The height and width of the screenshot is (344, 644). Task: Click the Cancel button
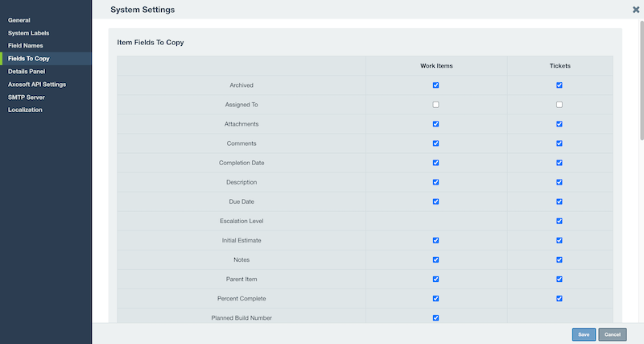613,334
